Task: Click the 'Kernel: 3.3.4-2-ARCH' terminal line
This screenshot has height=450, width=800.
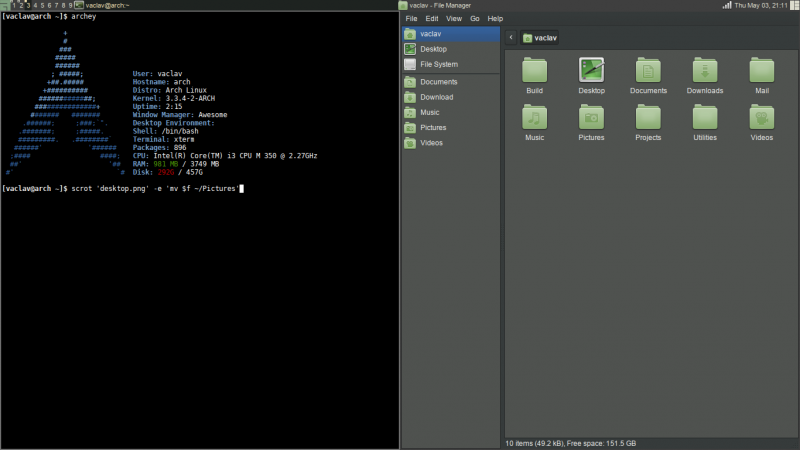Action: click(173, 98)
